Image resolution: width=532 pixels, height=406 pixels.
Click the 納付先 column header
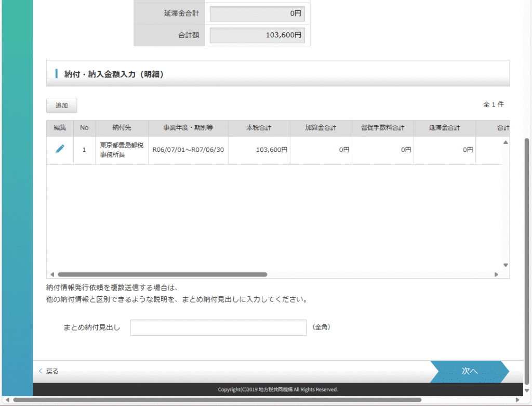tap(122, 128)
